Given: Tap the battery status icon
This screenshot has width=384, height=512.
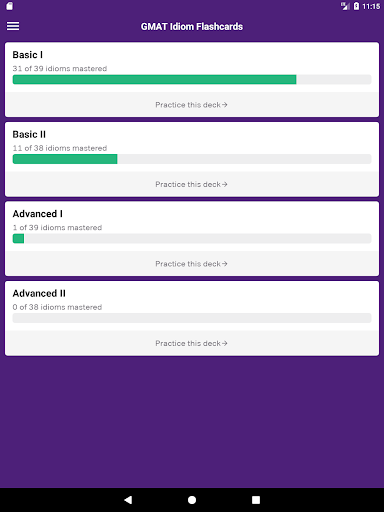Looking at the screenshot, I should (x=356, y=6).
